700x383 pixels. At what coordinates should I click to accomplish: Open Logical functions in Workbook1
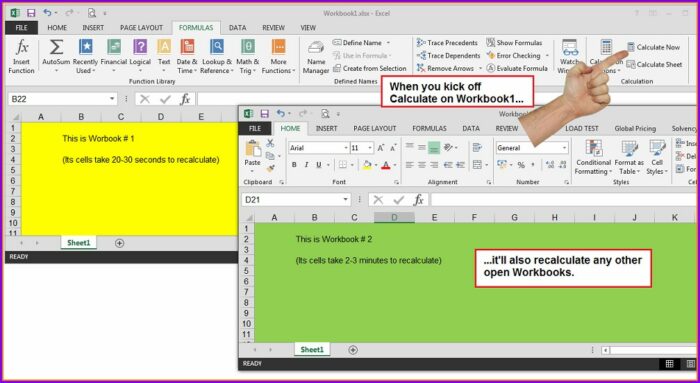tap(140, 56)
